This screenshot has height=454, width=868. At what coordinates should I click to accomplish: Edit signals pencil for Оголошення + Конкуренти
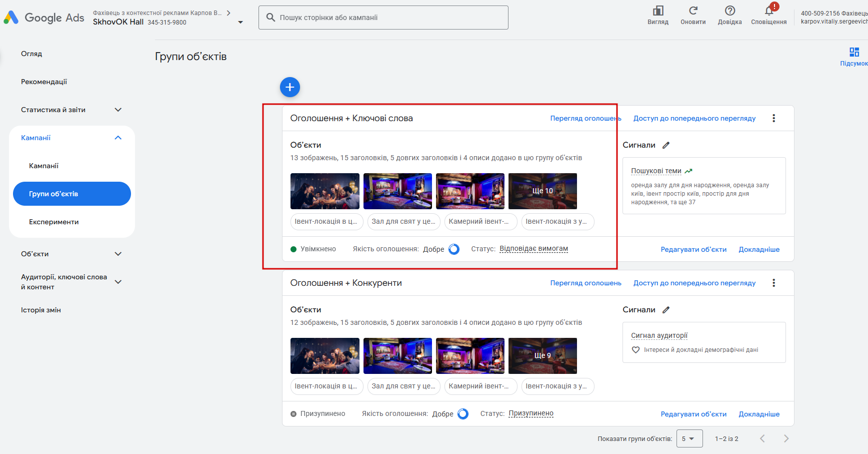(x=666, y=310)
